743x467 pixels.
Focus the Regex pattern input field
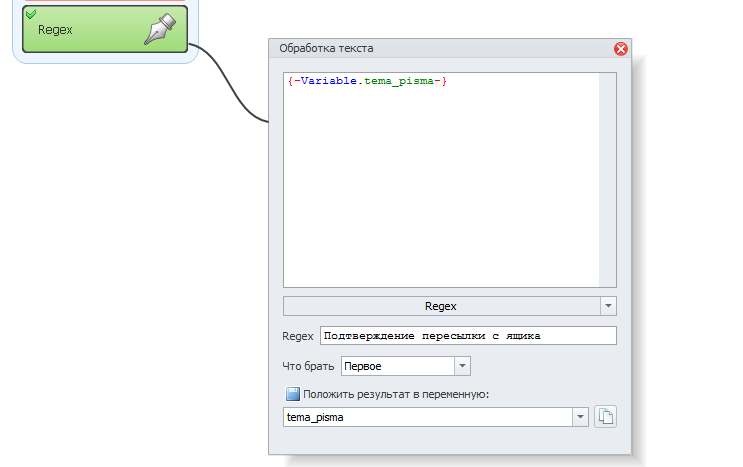467,336
